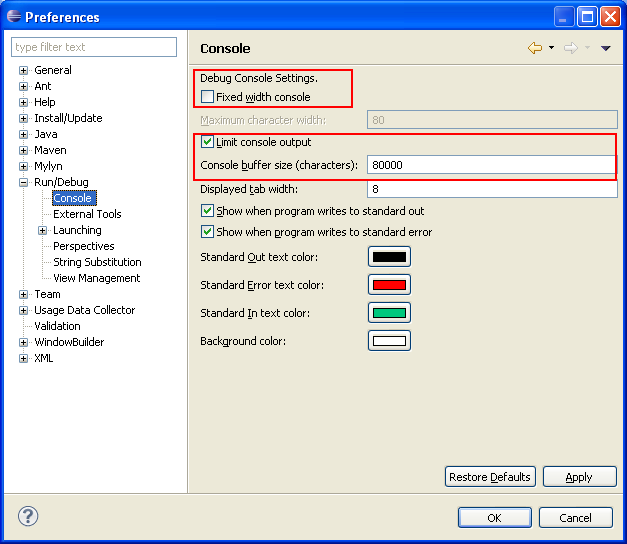Expand the Maven tree node
This screenshot has width=627, height=544.
(x=23, y=150)
